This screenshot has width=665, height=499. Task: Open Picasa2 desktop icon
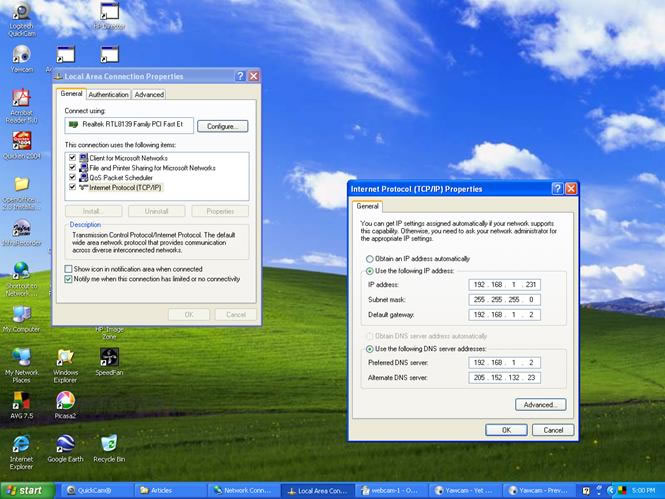coord(65,405)
